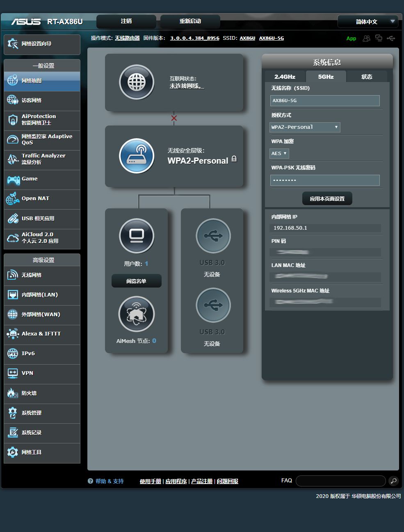The height and width of the screenshot is (532, 404).
Task: Click the client computer icon
Action: point(137,236)
